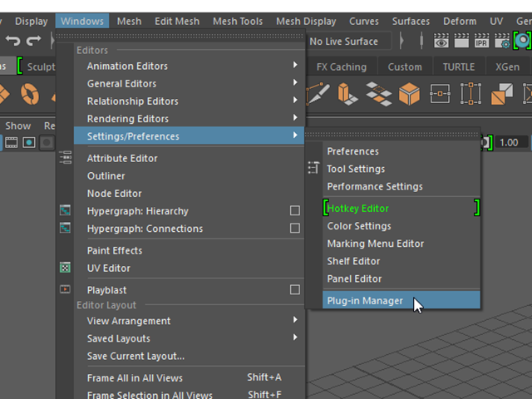Open the Outliner window
Screen dimensions: 532x399
[x=189, y=175]
